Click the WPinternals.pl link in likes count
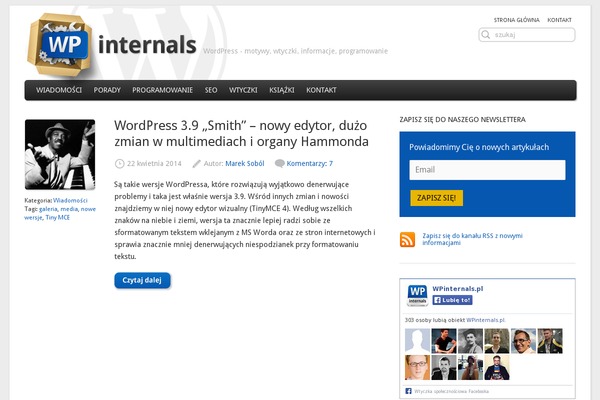Viewport: 600px width, 400px height. pos(486,320)
